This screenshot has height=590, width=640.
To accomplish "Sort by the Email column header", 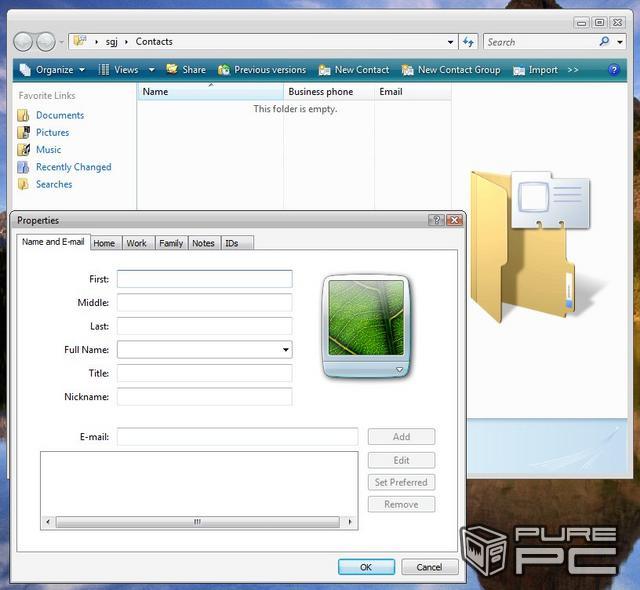I will (x=413, y=92).
